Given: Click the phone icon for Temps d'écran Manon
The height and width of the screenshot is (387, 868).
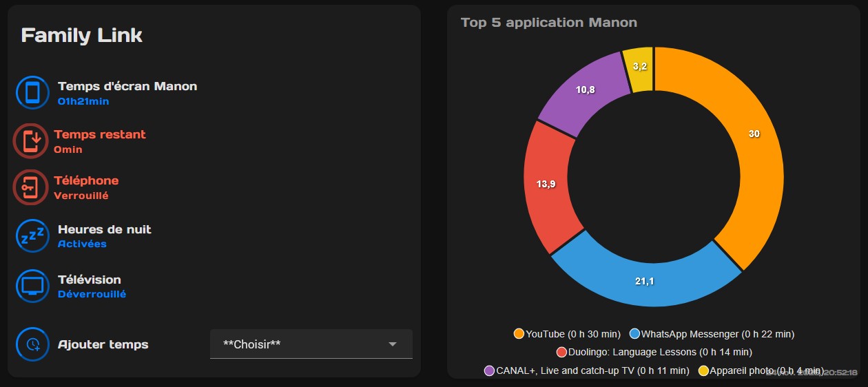Looking at the screenshot, I should 32,92.
